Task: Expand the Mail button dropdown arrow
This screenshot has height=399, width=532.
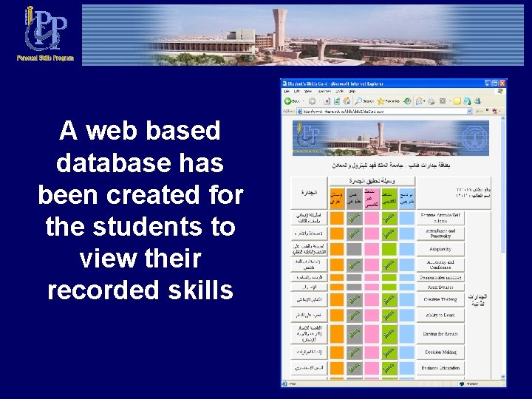Action: coord(424,101)
